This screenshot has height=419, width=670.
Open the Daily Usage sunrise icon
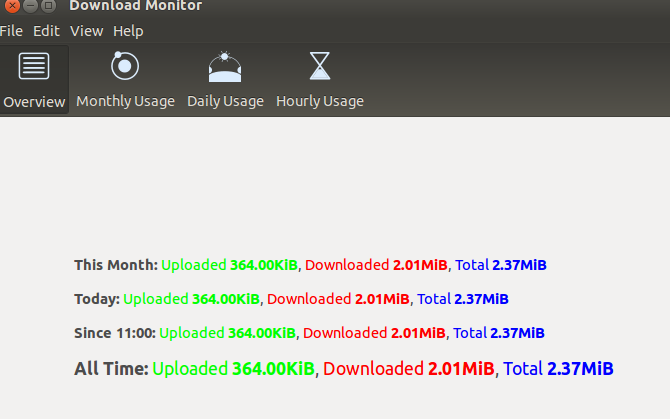[x=225, y=67]
